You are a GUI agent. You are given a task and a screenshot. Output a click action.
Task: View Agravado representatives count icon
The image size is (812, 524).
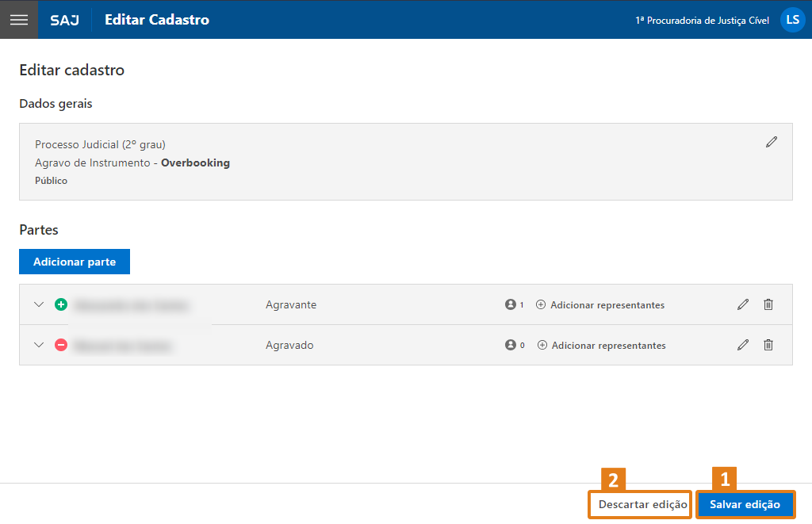[511, 345]
